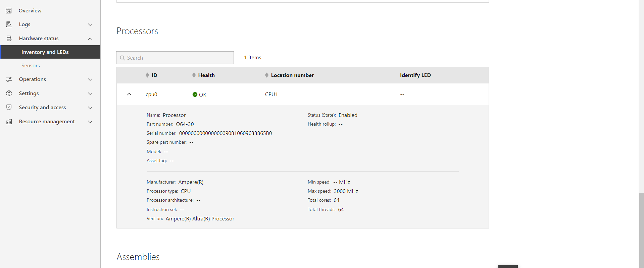The image size is (644, 268).
Task: Click the green OK health icon
Action: [195, 94]
